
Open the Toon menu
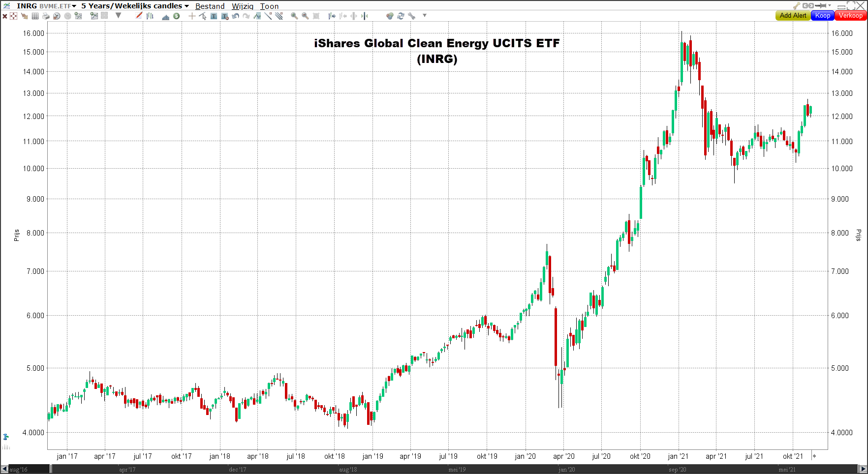click(269, 6)
